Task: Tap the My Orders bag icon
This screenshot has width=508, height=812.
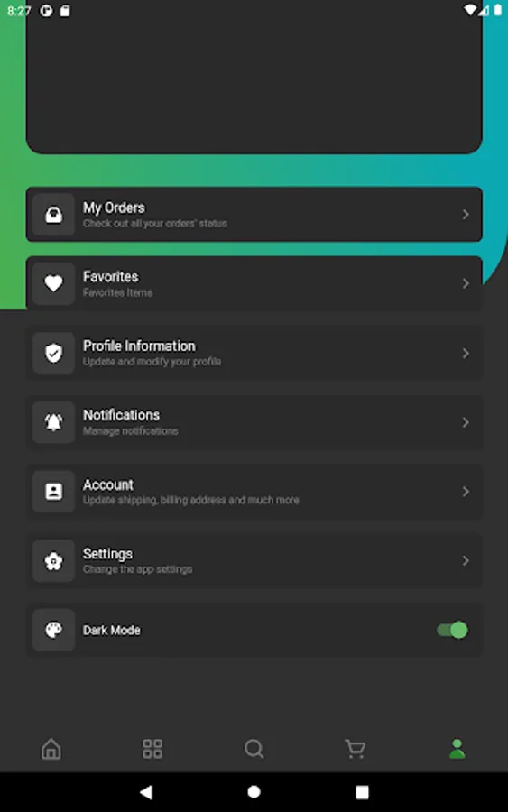Action: click(53, 215)
